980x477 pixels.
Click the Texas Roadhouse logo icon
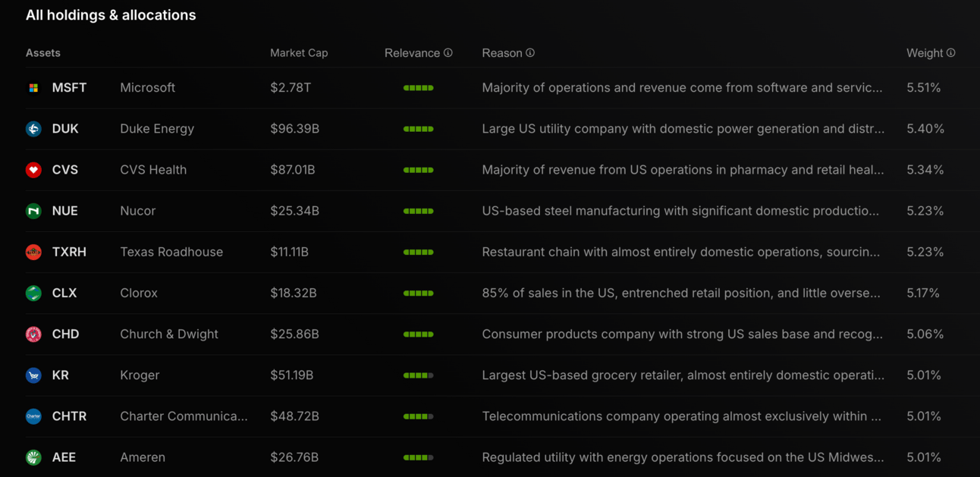click(x=33, y=252)
